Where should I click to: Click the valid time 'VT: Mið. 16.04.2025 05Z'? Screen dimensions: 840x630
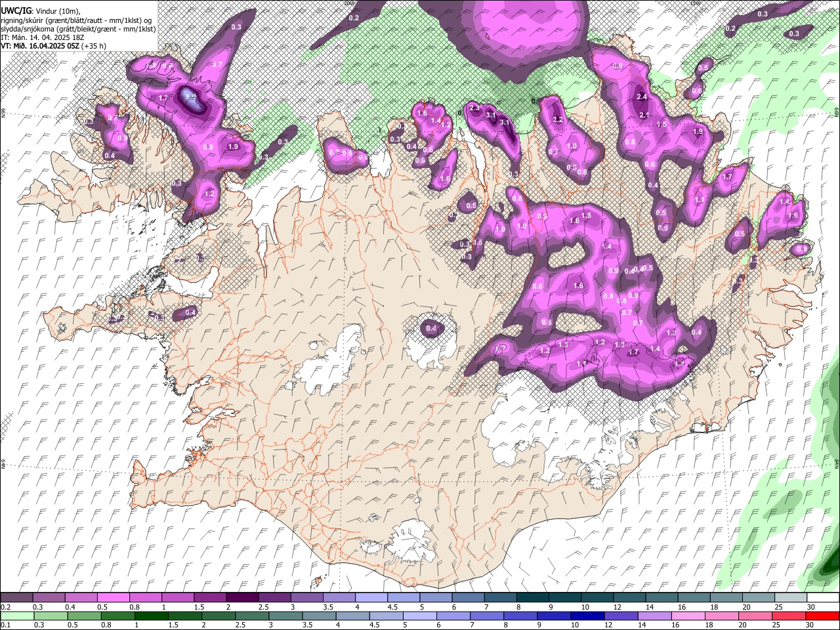40,46
